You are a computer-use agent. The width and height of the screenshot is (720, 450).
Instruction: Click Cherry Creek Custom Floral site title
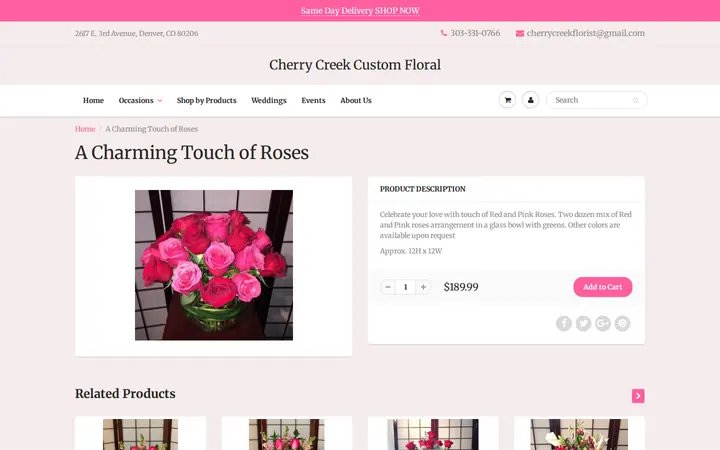tap(355, 65)
